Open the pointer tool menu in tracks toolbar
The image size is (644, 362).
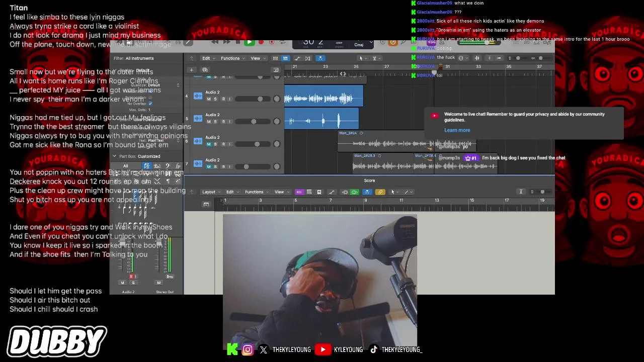point(362,58)
